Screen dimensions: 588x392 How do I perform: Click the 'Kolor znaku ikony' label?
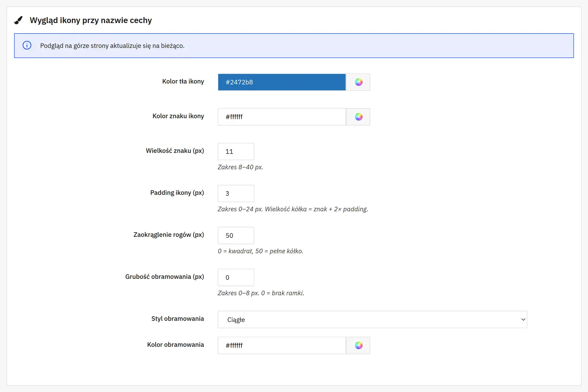coord(178,116)
